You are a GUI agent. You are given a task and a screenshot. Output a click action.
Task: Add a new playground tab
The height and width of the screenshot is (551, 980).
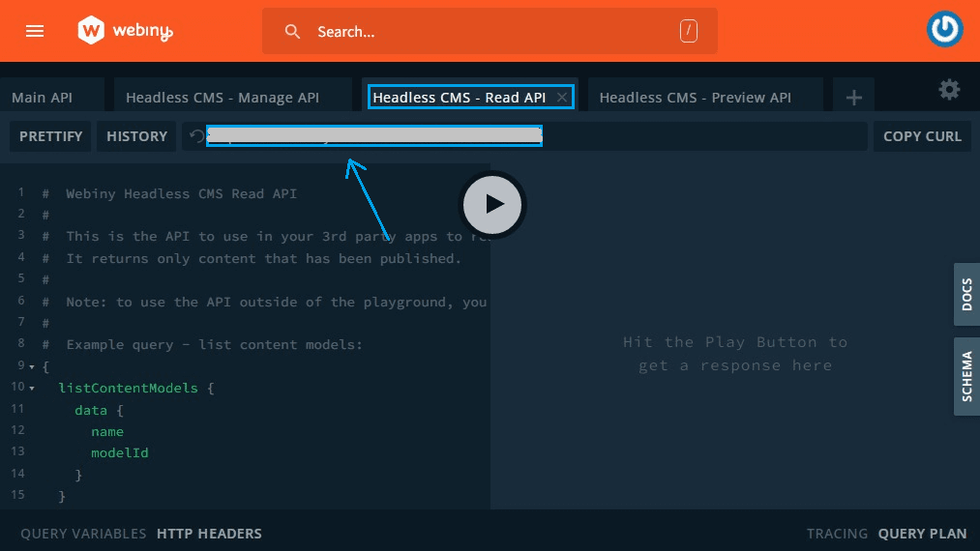pyautogui.click(x=853, y=98)
